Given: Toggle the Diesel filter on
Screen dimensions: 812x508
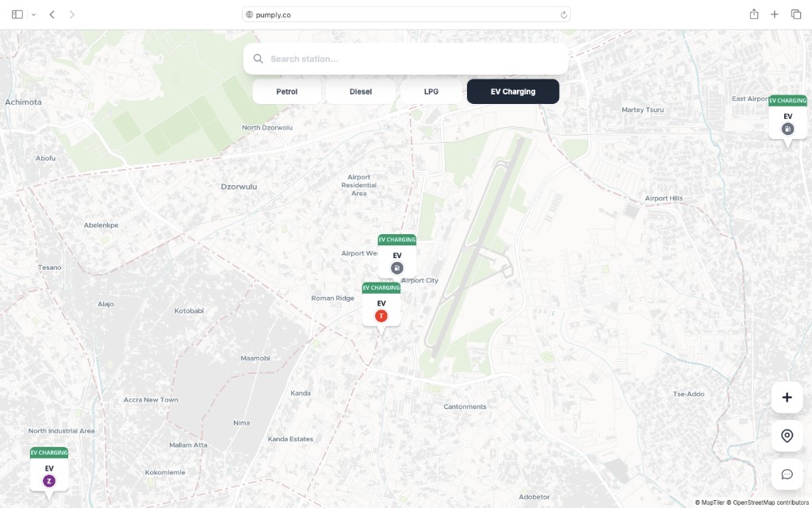Looking at the screenshot, I should [360, 91].
